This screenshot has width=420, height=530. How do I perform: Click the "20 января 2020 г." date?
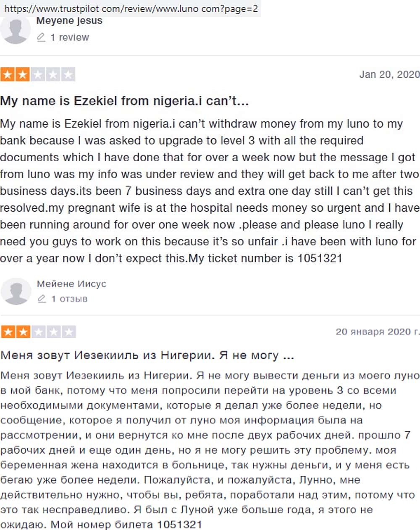coord(378,332)
